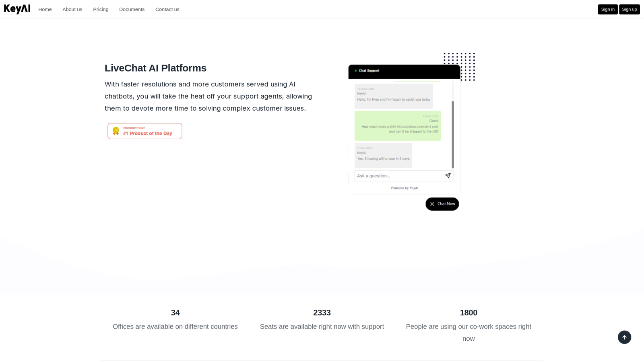Click the chat widget scrollbar
This screenshot has width=644, height=362.
(x=453, y=134)
